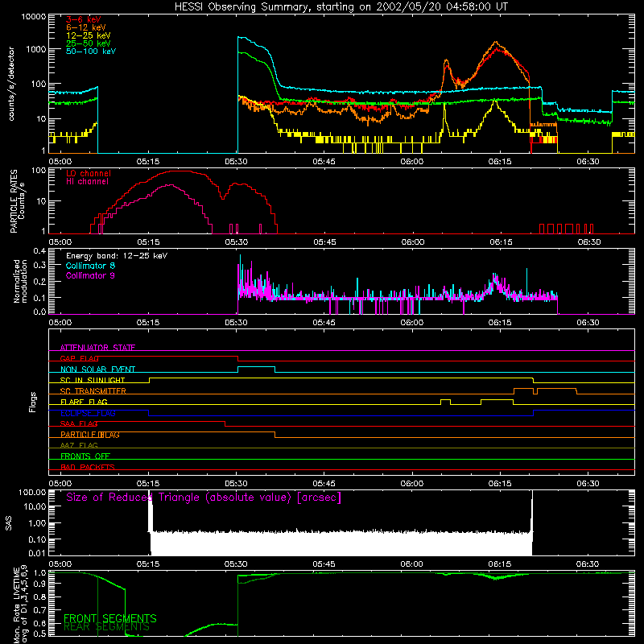The height and width of the screenshot is (644, 644).
Task: Click 05:30 time label under modulation panel
Action: point(236,323)
